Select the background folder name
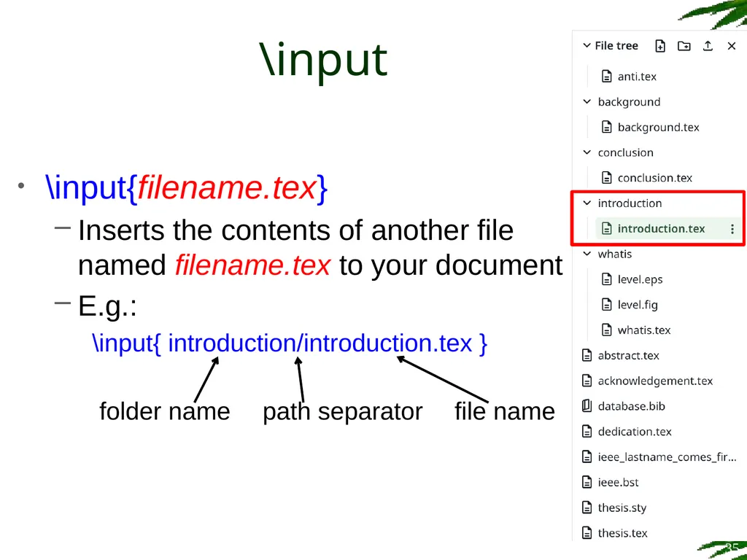747x560 pixels. (x=629, y=102)
